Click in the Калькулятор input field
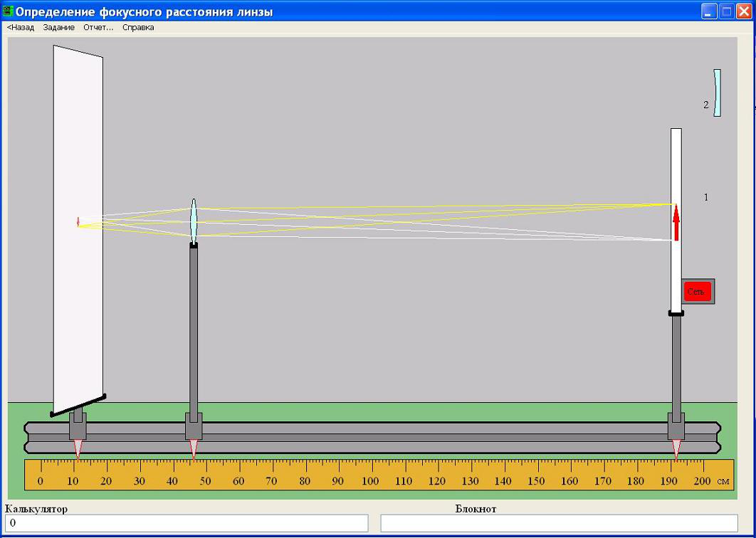756x538 pixels. click(187, 523)
